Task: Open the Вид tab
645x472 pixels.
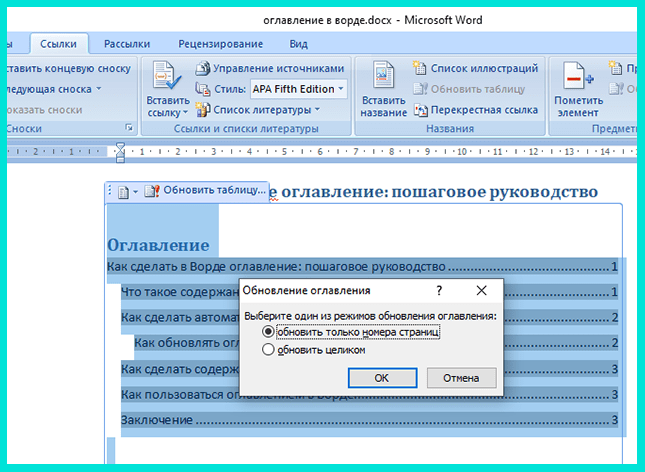Action: point(298,44)
